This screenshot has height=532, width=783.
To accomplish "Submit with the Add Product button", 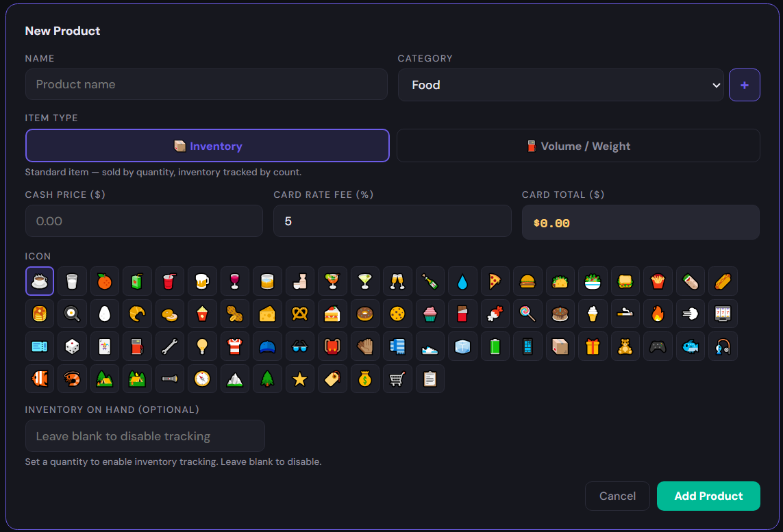I will [708, 496].
